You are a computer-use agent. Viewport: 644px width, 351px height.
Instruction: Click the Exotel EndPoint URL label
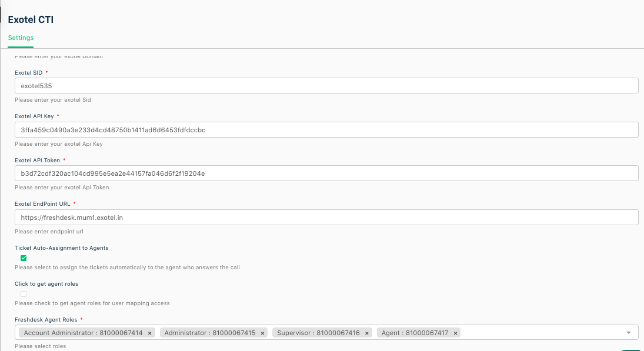tap(42, 203)
